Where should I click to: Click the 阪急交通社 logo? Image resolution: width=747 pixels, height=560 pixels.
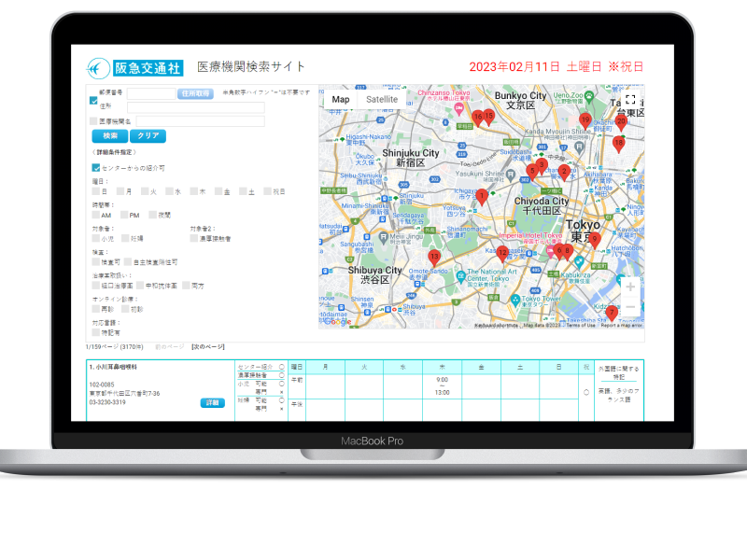click(135, 67)
